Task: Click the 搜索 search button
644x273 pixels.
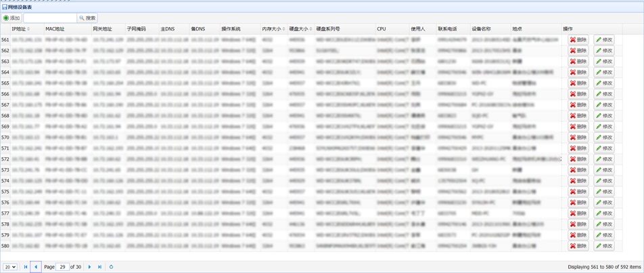Action: 87,18
